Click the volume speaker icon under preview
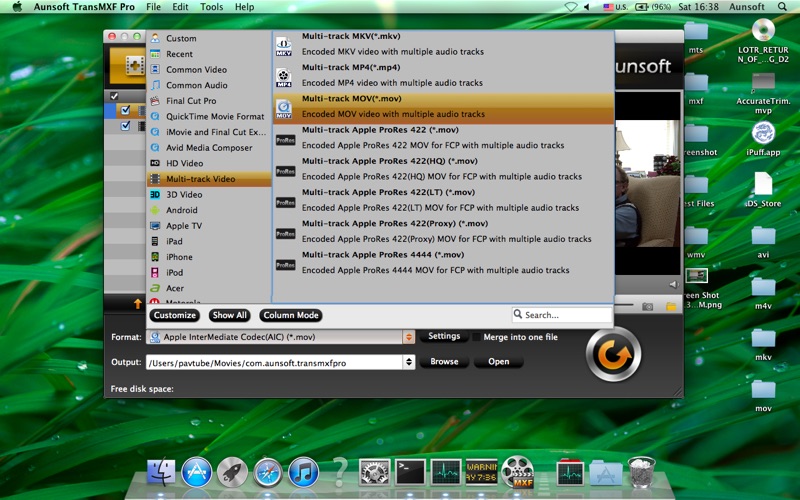Viewport: 800px width, 500px height. (617, 305)
